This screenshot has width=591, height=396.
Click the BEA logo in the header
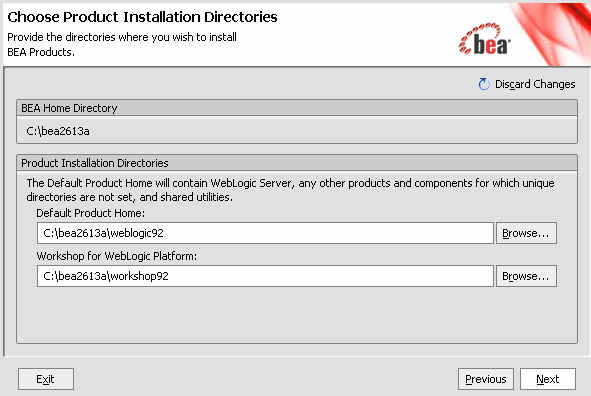pos(484,40)
